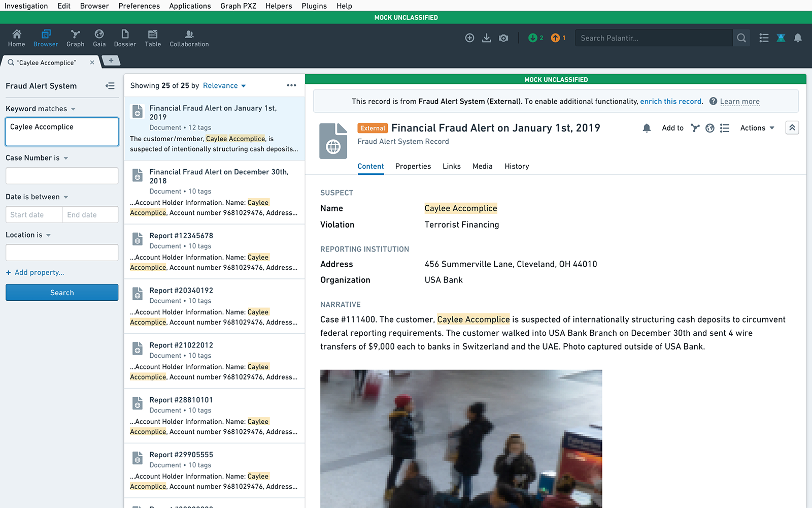Screen dimensions: 812x508
Task: Select the Report #21022012 result
Action: [214, 361]
